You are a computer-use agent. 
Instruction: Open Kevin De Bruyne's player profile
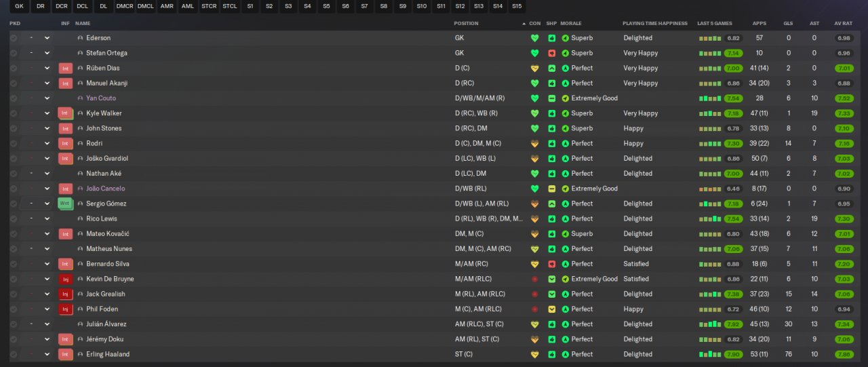[x=110, y=279]
